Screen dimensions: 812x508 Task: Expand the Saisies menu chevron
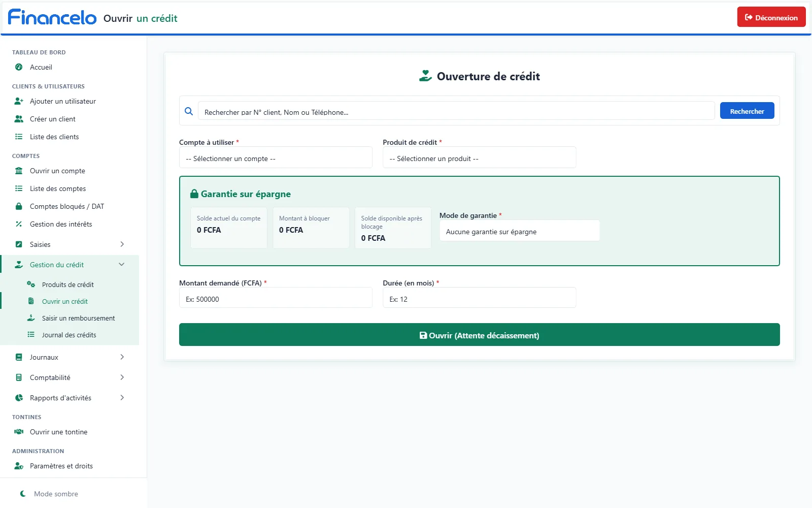pos(122,244)
